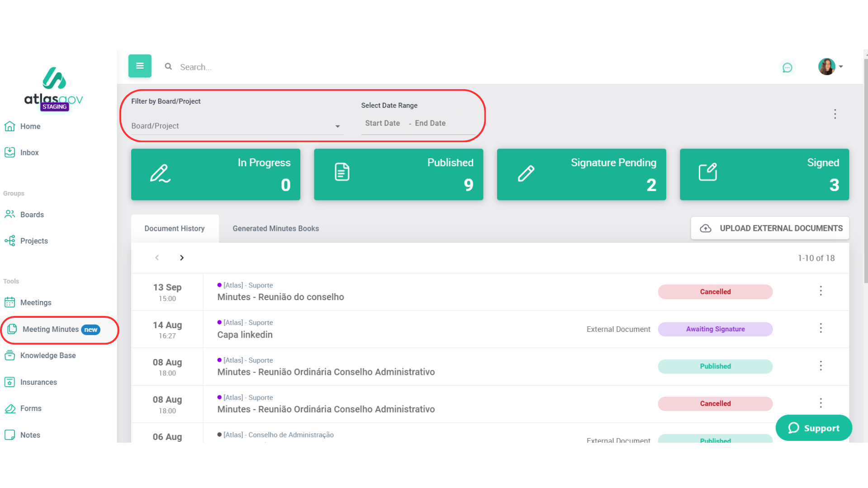Select the Document History tab
868x488 pixels.
(x=175, y=229)
